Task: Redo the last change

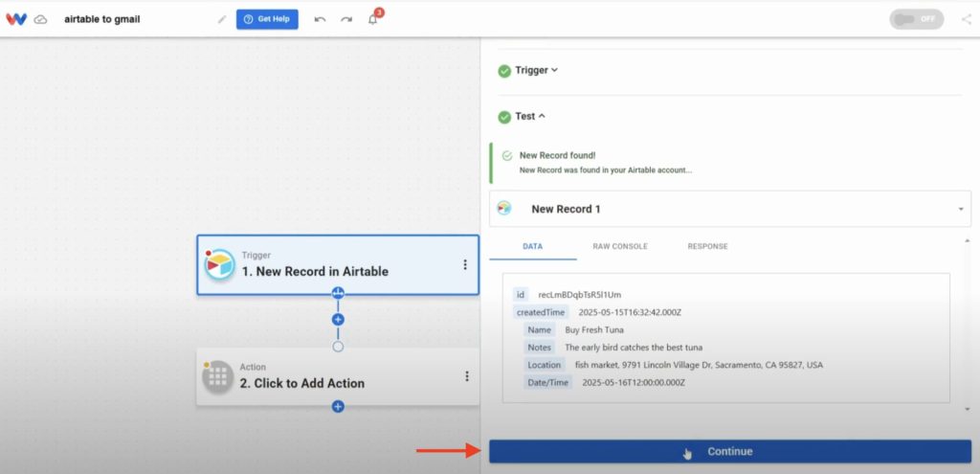Action: 346,19
